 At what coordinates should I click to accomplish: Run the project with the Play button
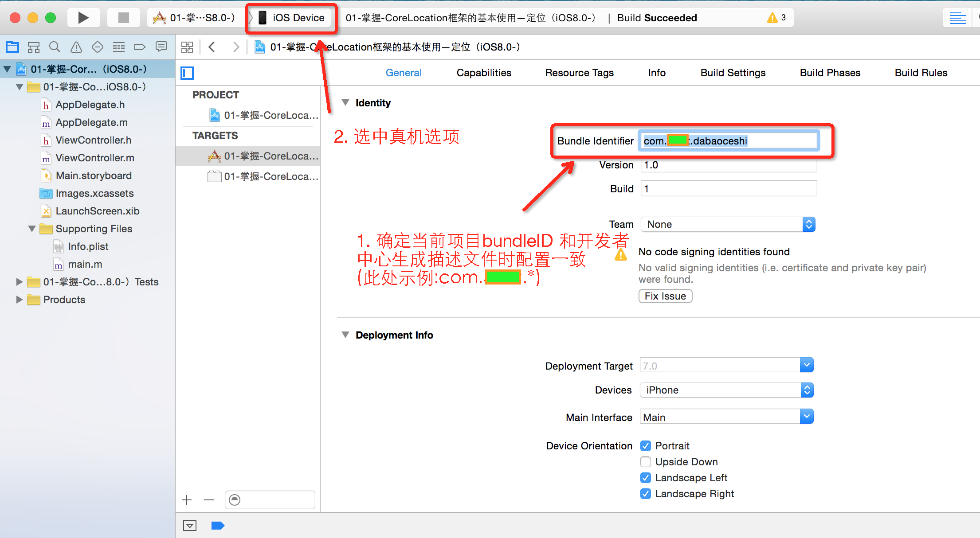tap(83, 18)
